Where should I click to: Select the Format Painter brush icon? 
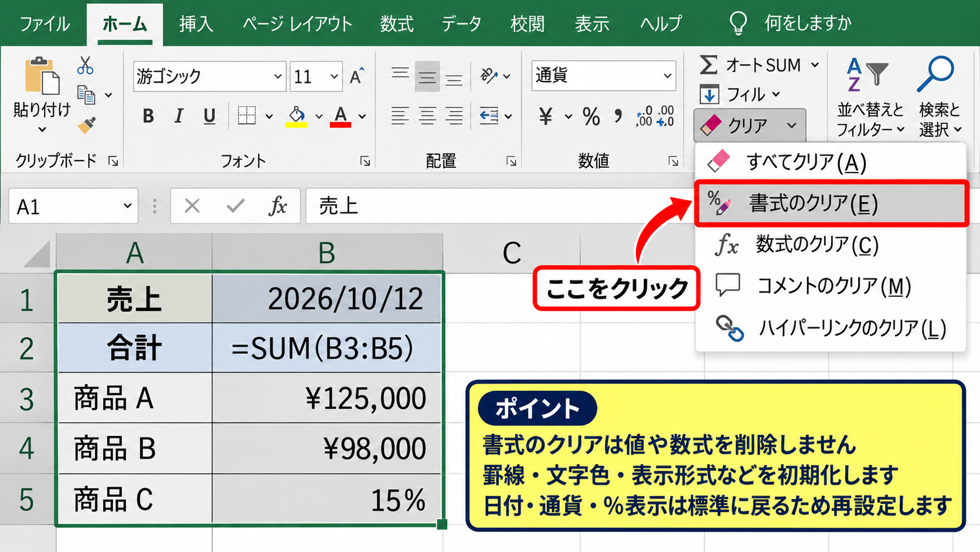pyautogui.click(x=86, y=124)
